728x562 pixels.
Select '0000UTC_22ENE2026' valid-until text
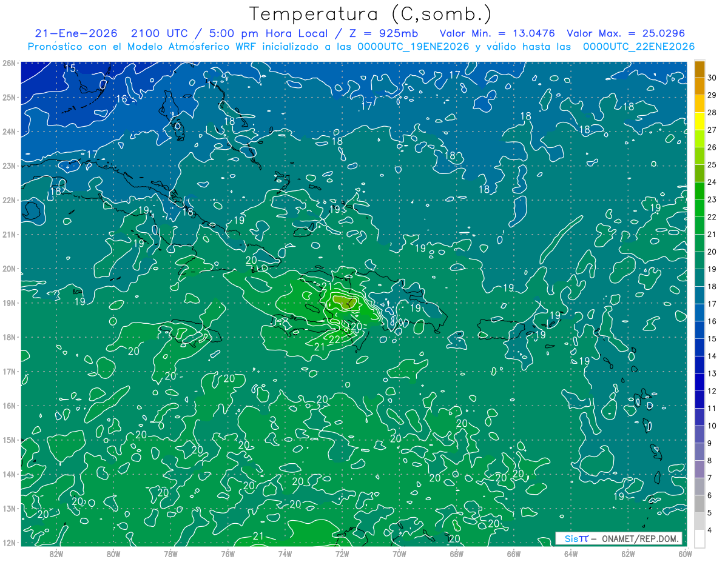638,47
